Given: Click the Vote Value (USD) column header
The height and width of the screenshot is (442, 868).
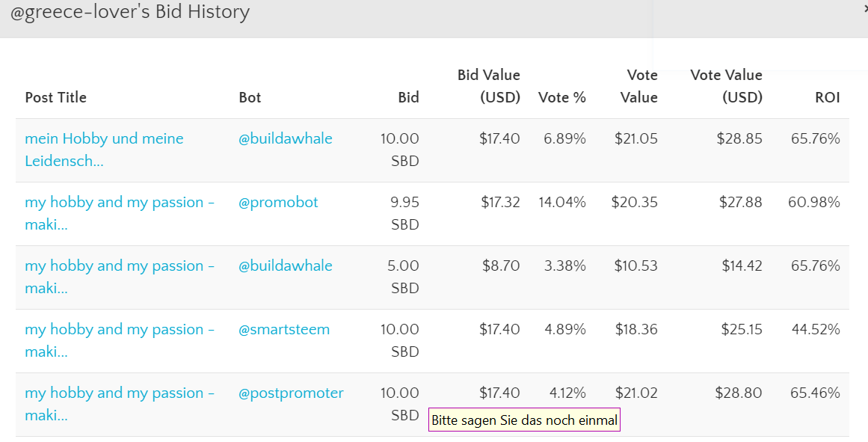Looking at the screenshot, I should (726, 87).
